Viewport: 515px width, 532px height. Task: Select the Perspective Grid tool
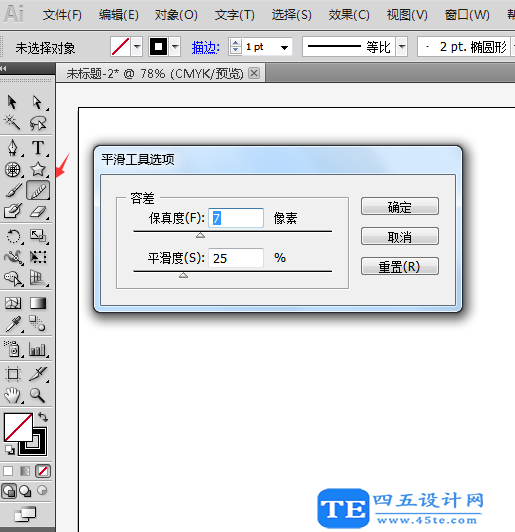pyautogui.click(x=38, y=278)
